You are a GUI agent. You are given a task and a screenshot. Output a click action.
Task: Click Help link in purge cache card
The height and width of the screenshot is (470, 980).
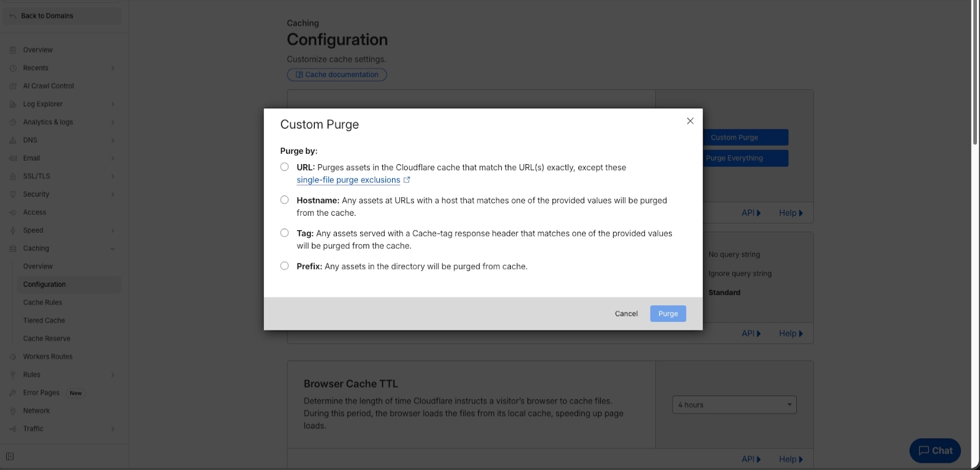[x=791, y=213]
